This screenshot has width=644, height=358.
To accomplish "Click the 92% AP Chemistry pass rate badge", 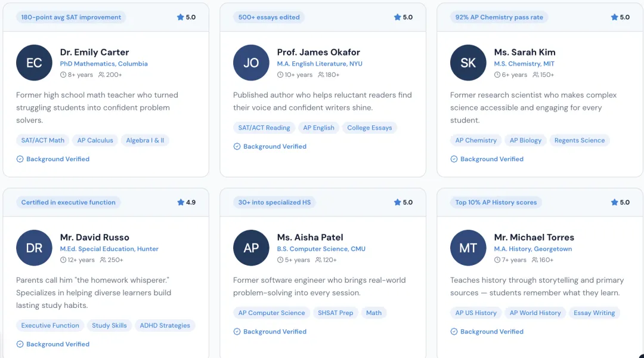I will click(499, 17).
